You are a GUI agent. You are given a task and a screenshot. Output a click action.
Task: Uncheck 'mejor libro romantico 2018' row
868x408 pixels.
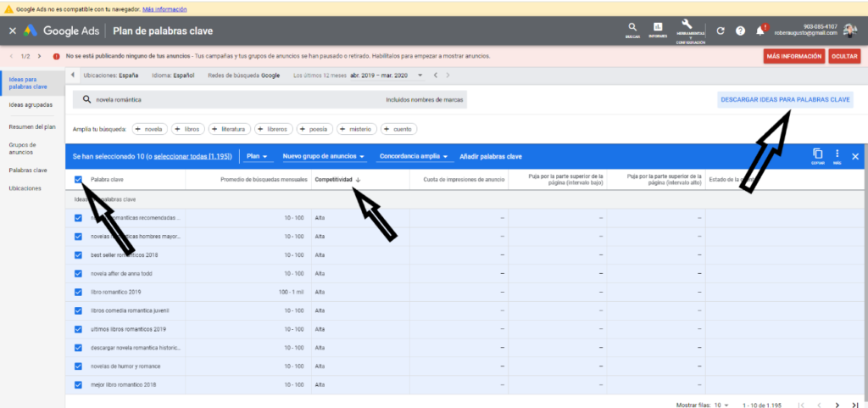78,385
